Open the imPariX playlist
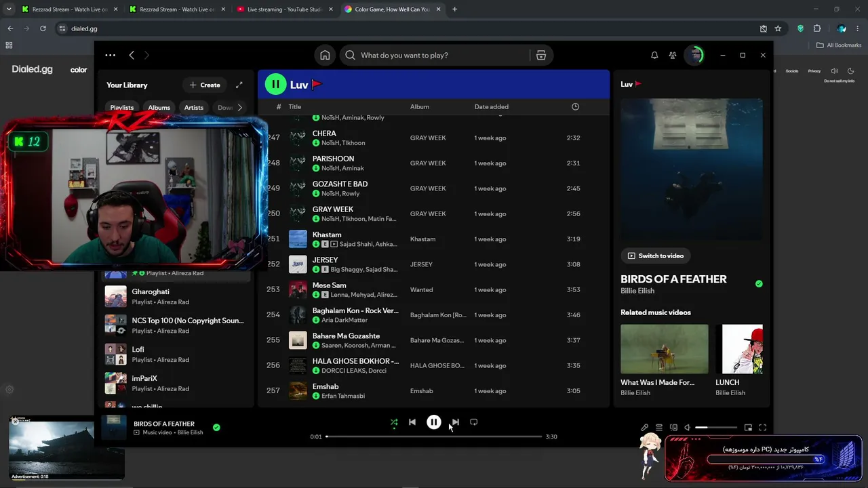Screen dimensions: 868x488 (176, 383)
